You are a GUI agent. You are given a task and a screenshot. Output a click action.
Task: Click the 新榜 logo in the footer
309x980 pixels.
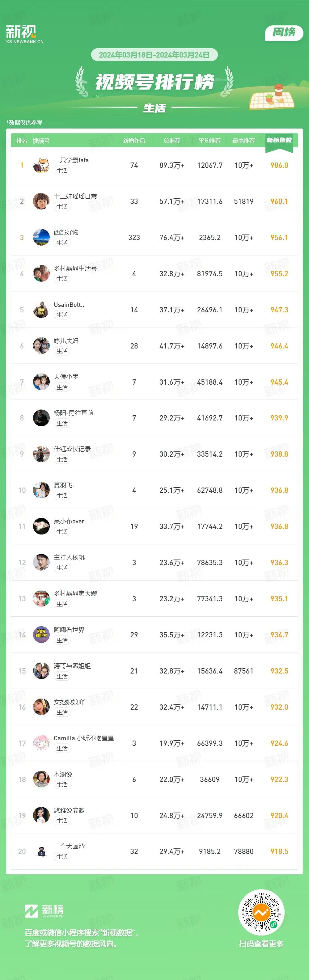click(44, 911)
